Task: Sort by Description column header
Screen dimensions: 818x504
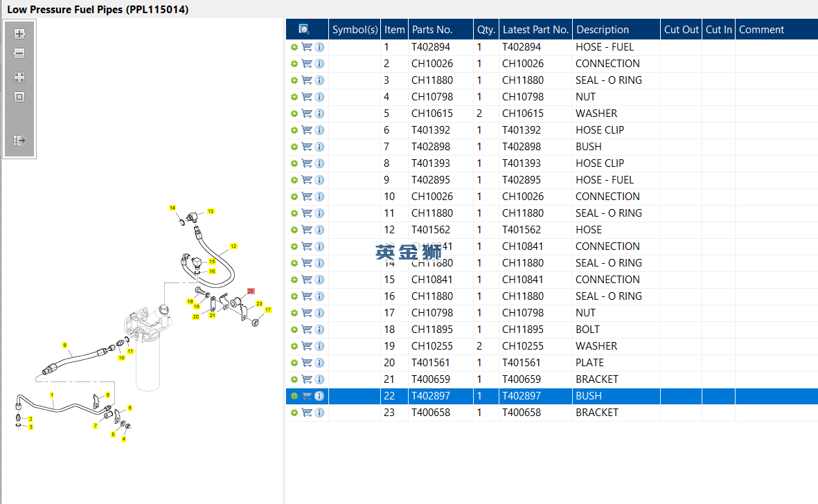Action: click(x=616, y=29)
